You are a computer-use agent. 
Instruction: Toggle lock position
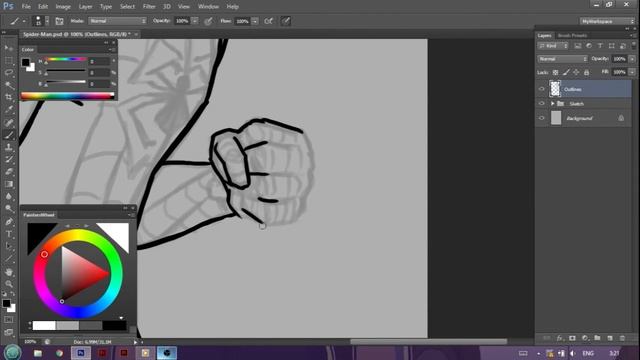click(x=576, y=72)
